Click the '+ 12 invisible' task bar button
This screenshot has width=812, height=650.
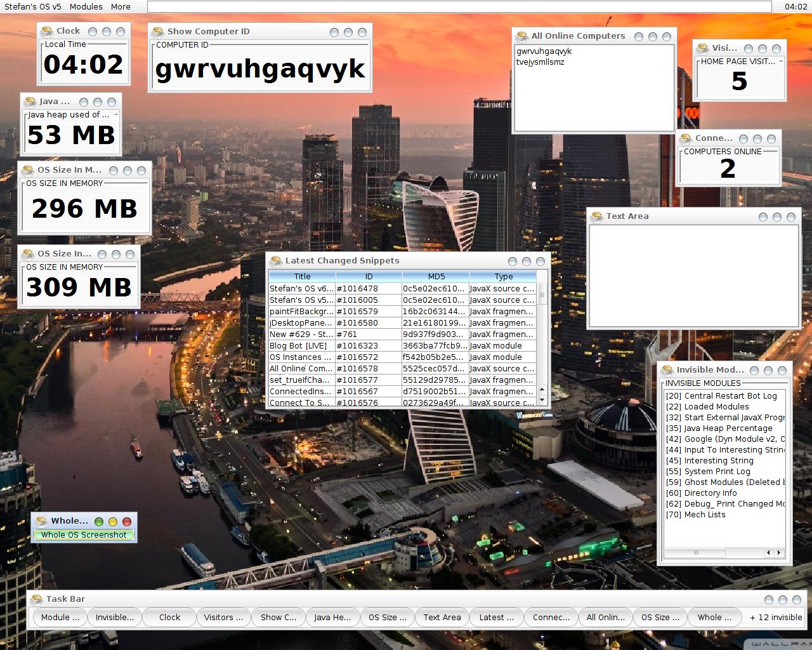pos(775,618)
